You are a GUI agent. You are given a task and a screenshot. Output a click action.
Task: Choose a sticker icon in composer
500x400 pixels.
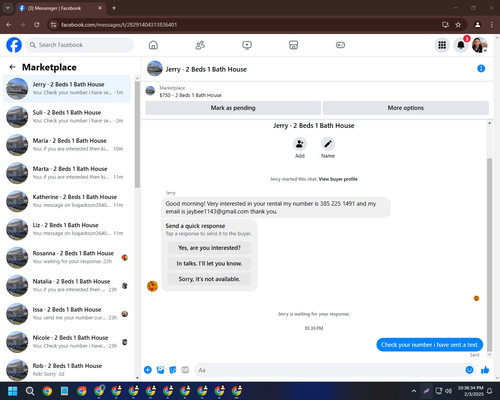pos(173,370)
